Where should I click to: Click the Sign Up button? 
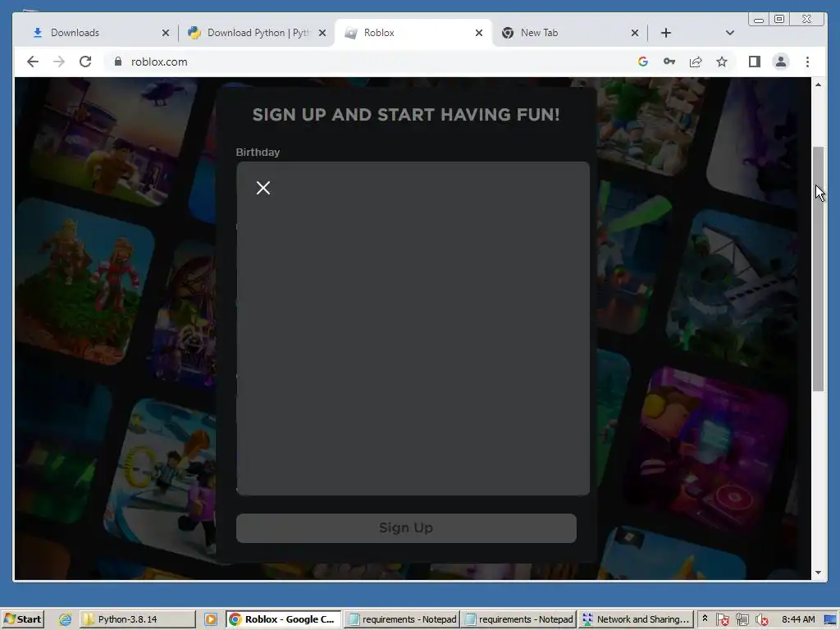click(x=406, y=527)
